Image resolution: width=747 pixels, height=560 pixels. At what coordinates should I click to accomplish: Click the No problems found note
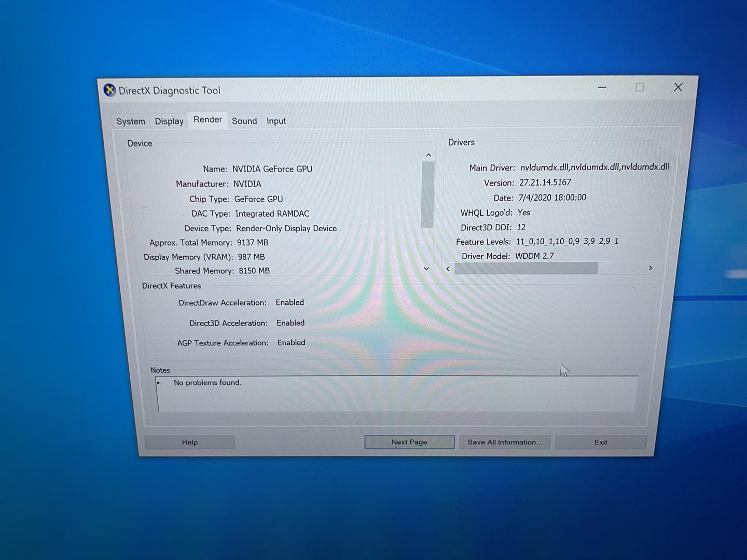(x=208, y=383)
